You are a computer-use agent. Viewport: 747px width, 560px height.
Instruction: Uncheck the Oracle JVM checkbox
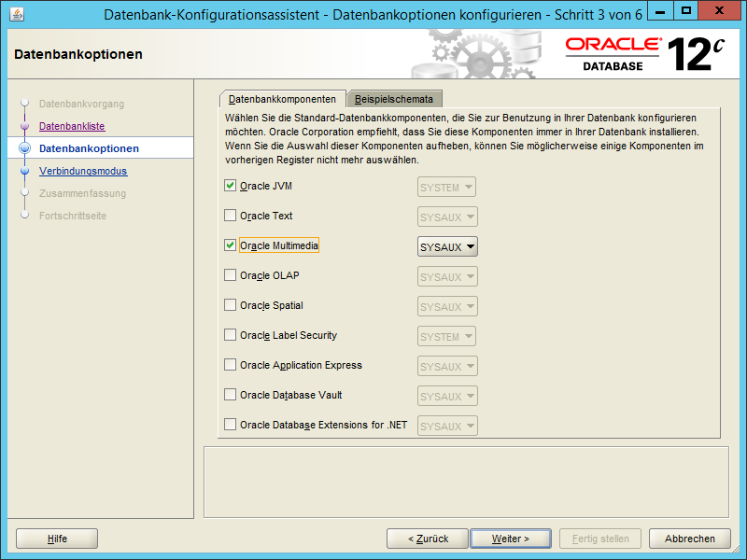click(x=230, y=186)
